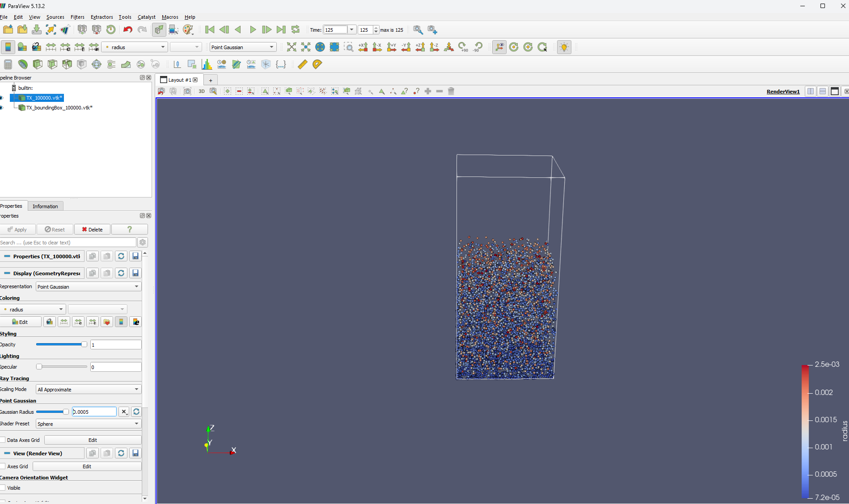Click the Glyph filter icon
Image resolution: width=849 pixels, height=504 pixels.
point(97,64)
